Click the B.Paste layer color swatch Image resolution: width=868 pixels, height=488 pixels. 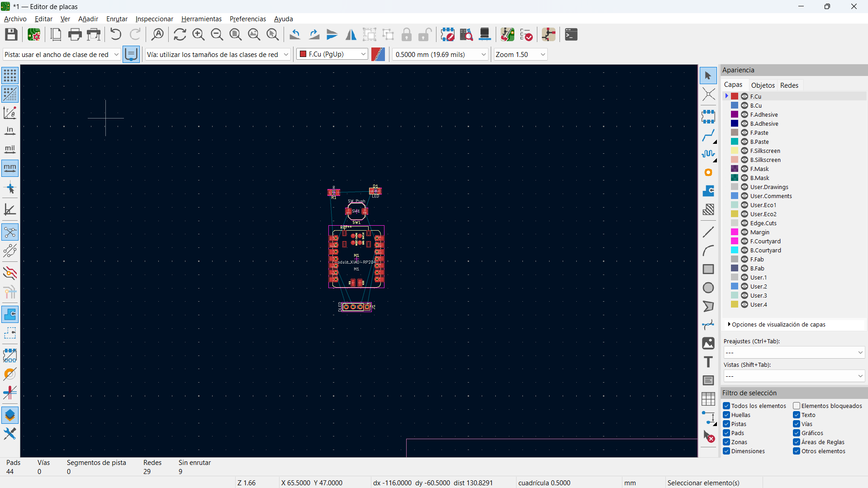tap(735, 142)
